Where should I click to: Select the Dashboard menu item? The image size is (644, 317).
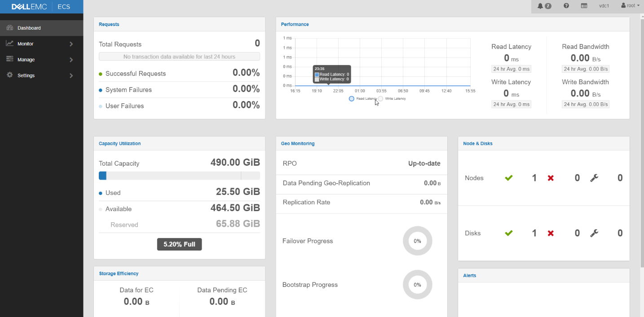click(41, 28)
